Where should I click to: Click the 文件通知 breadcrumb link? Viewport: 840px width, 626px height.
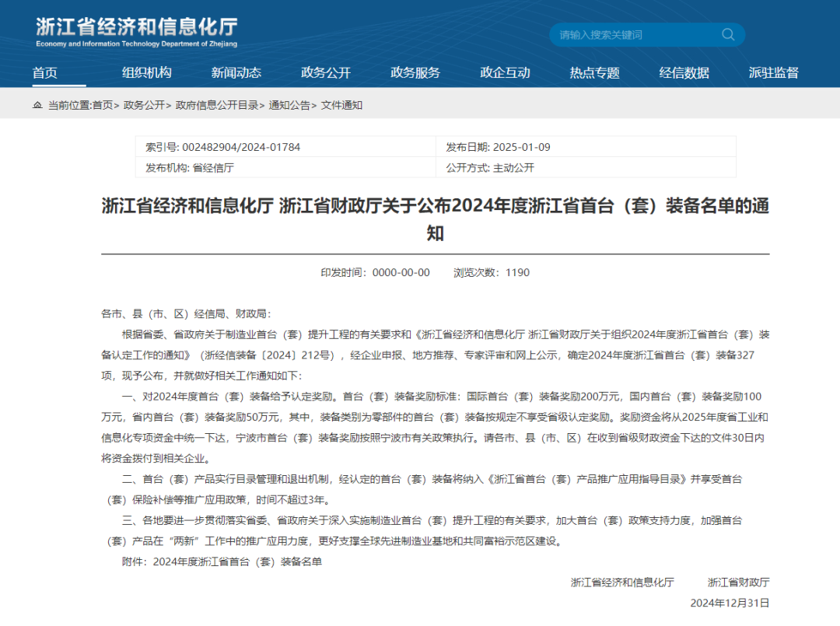341,106
